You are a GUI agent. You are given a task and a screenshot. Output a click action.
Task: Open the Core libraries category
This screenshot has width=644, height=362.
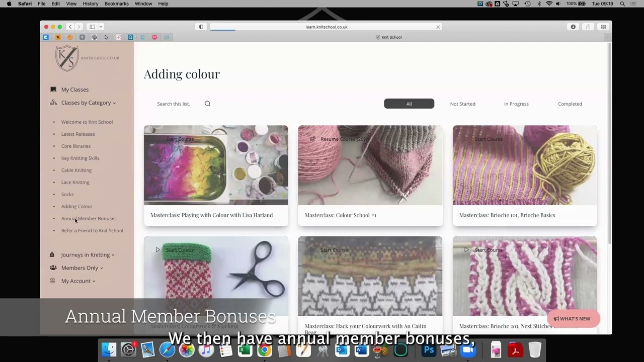click(76, 146)
